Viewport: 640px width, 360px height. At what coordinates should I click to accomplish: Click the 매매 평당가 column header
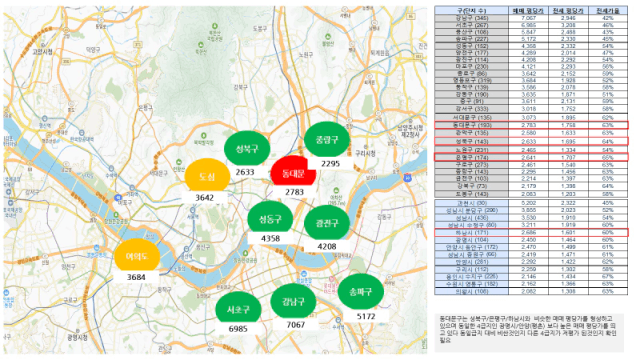528,11
